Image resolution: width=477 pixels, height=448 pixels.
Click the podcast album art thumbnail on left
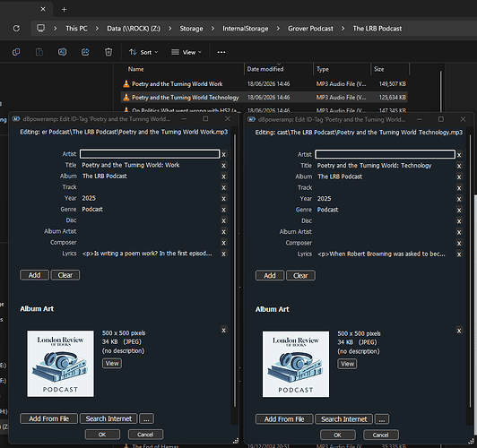pos(61,364)
